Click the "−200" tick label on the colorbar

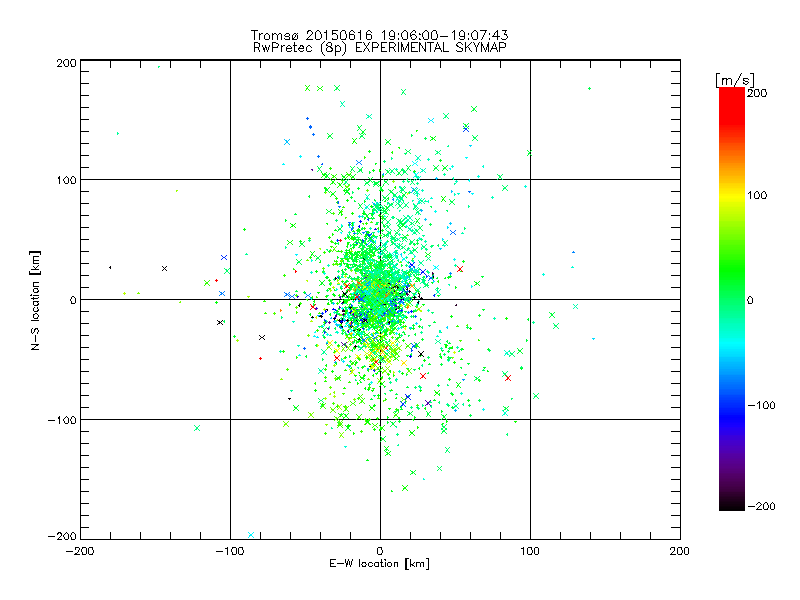pos(761,506)
